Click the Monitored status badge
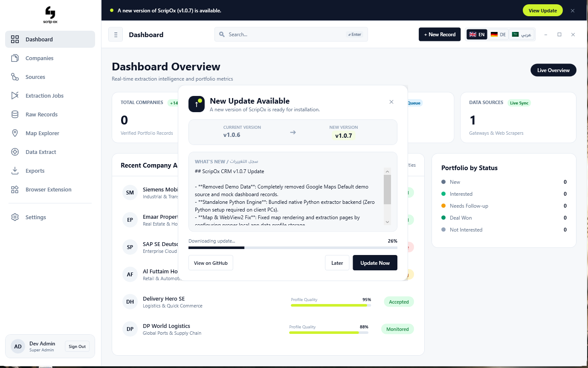This screenshot has height=368, width=588. (x=397, y=329)
